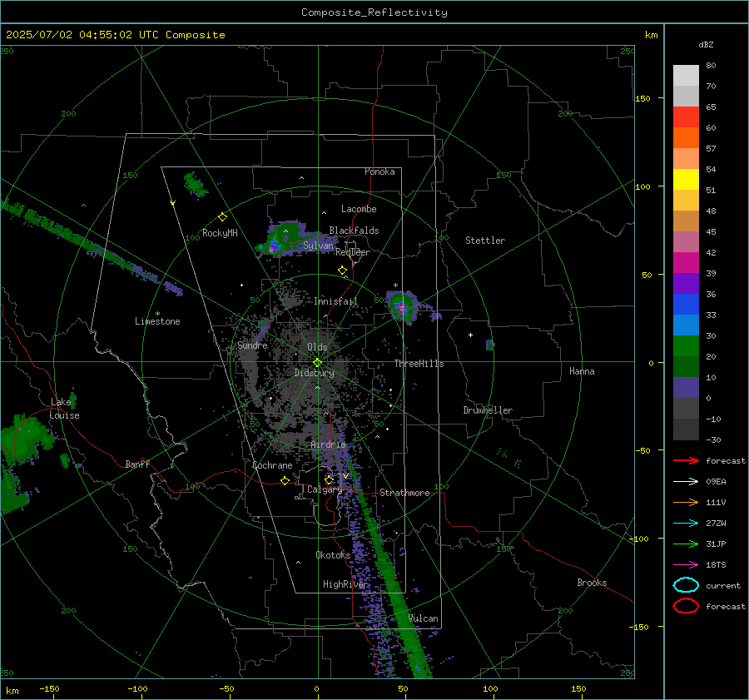Click the yellow diamond marker below Cochrane
Screen dimensions: 749x700
pos(285,481)
